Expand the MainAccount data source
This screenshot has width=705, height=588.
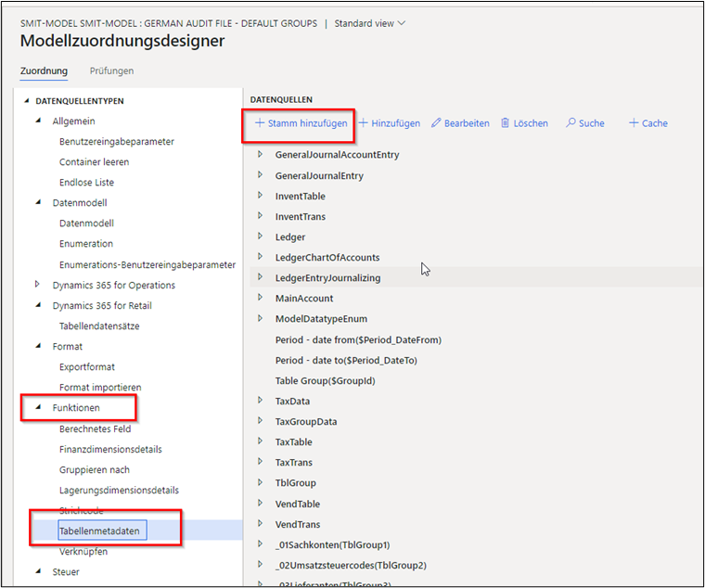260,297
